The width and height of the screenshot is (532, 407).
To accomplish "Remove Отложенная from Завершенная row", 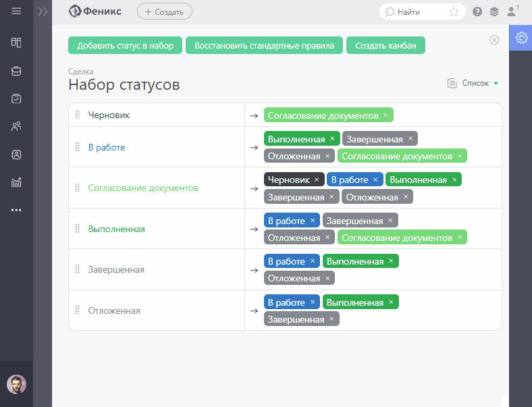I will pos(327,278).
